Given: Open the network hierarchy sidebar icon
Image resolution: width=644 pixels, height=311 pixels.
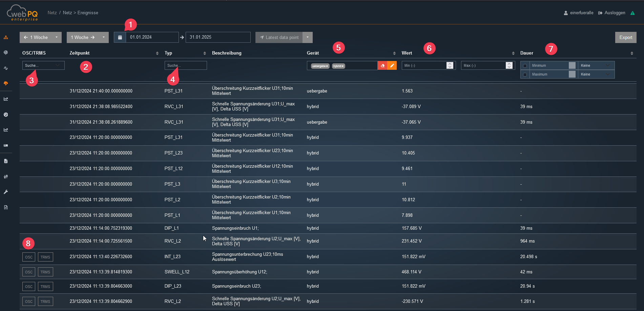Looking at the screenshot, I should (6, 37).
